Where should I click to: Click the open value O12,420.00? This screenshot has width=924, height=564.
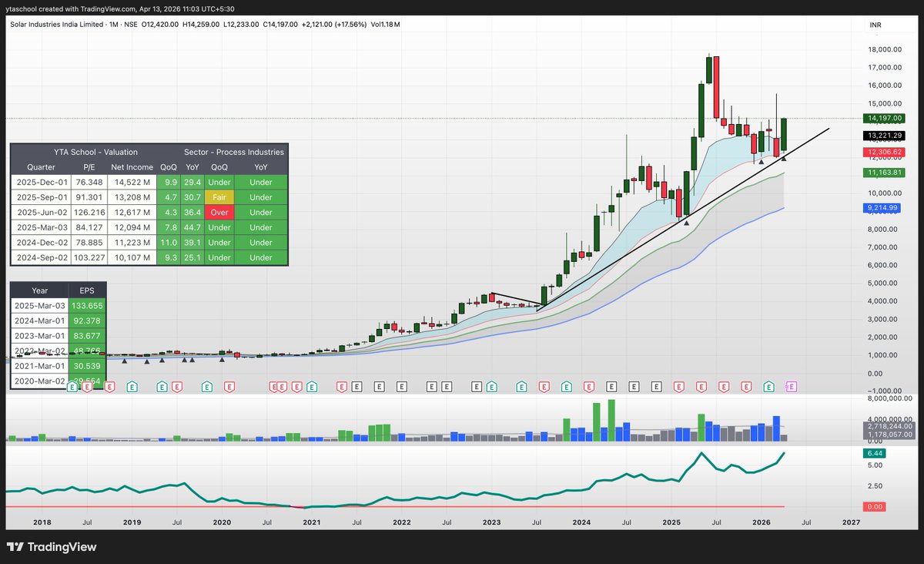[x=162, y=25]
